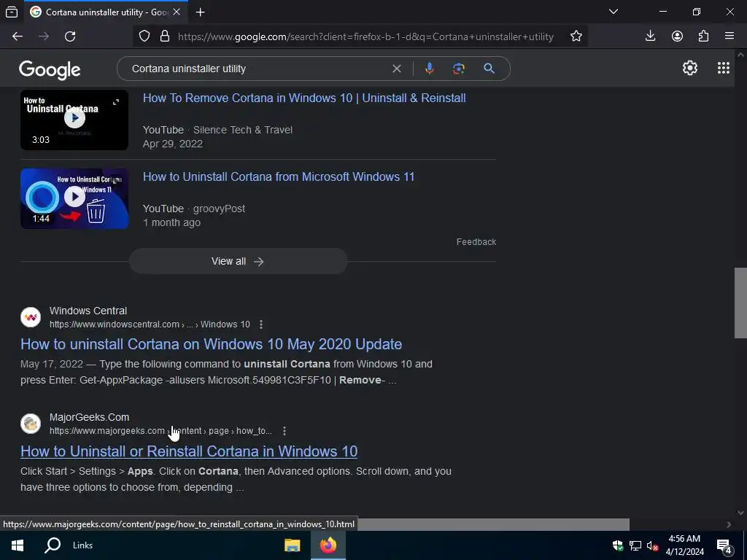Screen dimensions: 747x560
Task: Reload the current page
Action: pyautogui.click(x=70, y=36)
